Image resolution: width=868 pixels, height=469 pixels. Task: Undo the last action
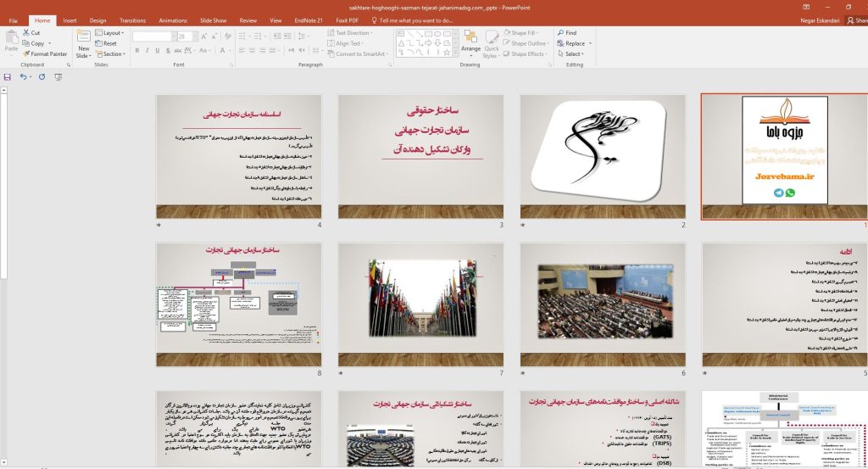click(23, 77)
